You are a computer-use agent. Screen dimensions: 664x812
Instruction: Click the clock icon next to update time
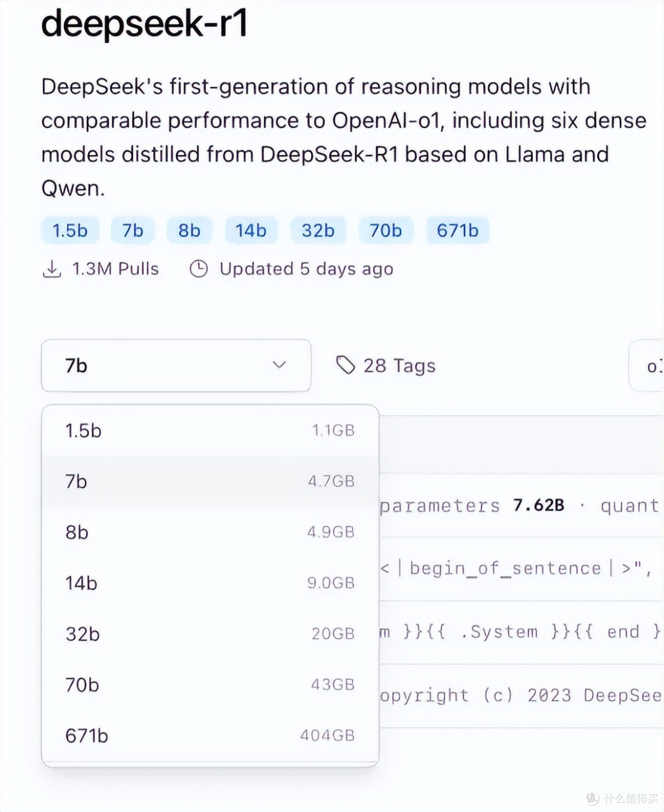click(x=198, y=268)
